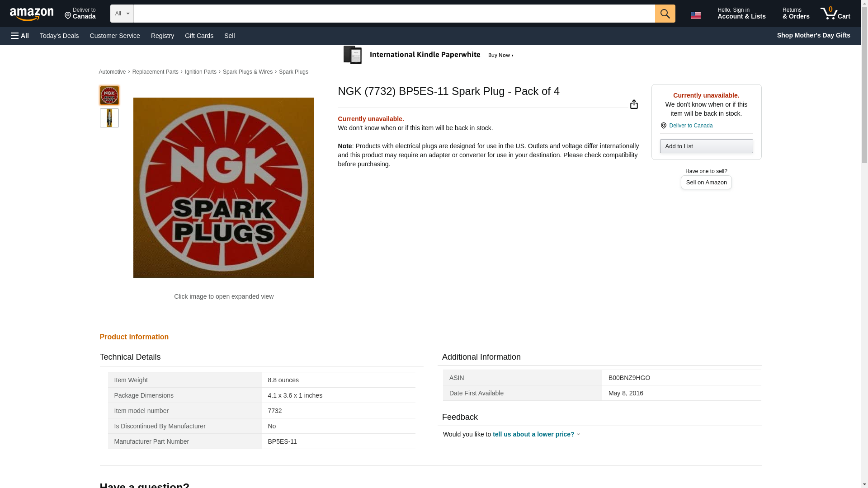Click into the search text field
The image size is (868, 488).
pyautogui.click(x=393, y=14)
